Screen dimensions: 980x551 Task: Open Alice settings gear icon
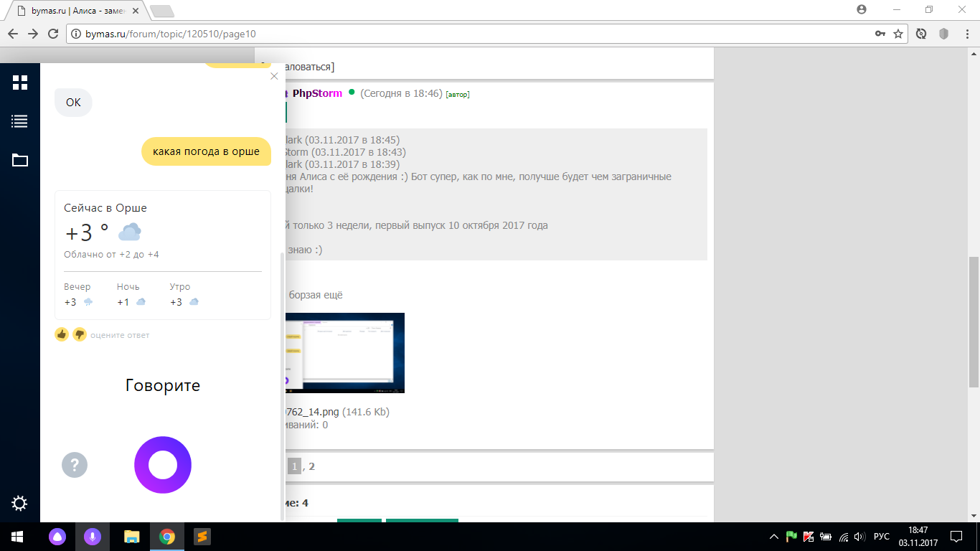(x=20, y=503)
